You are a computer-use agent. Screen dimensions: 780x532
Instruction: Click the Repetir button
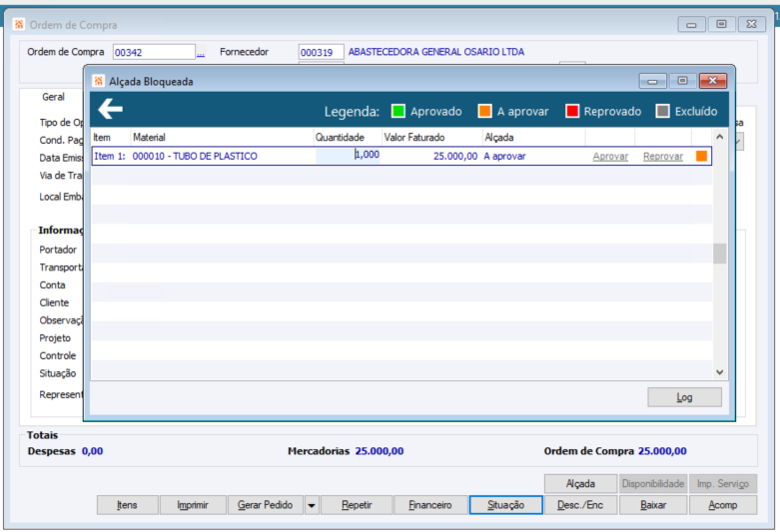pyautogui.click(x=357, y=505)
